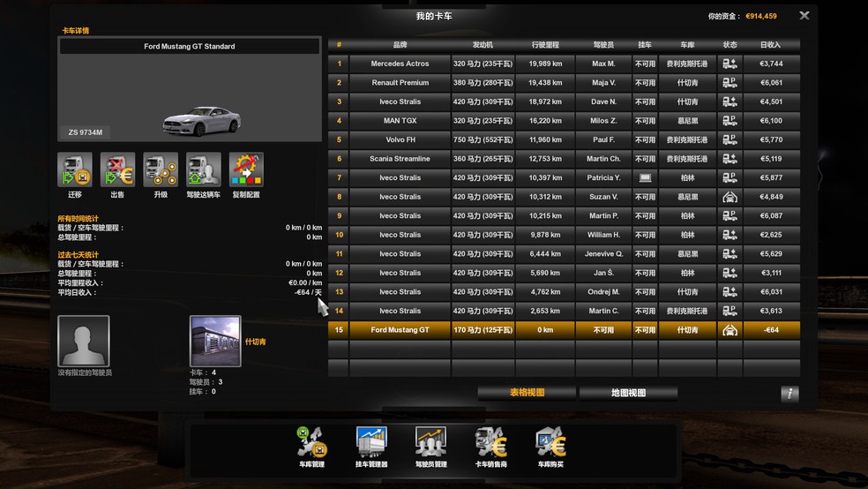Open driver manager (驾驶员管理) icon
The image size is (868, 489).
coord(431,442)
